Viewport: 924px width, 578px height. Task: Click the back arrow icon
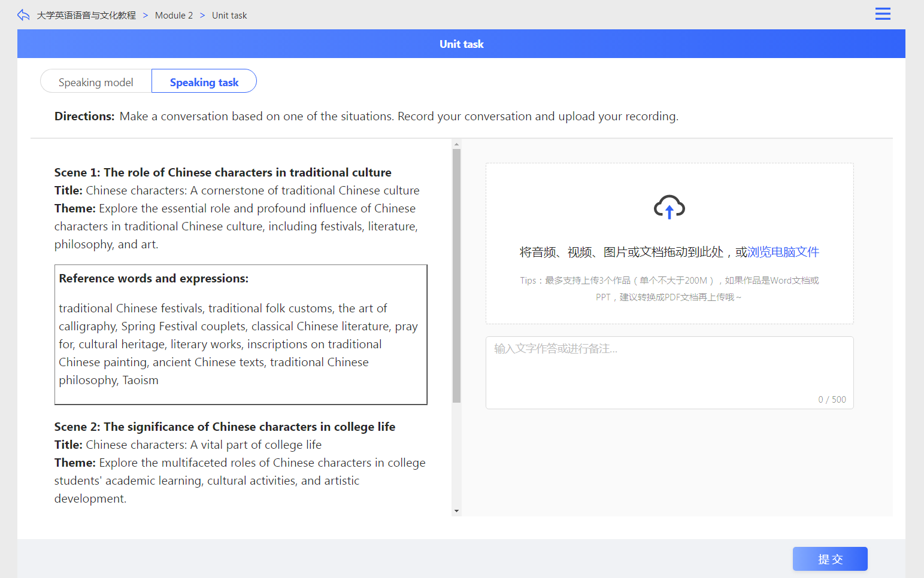point(23,15)
